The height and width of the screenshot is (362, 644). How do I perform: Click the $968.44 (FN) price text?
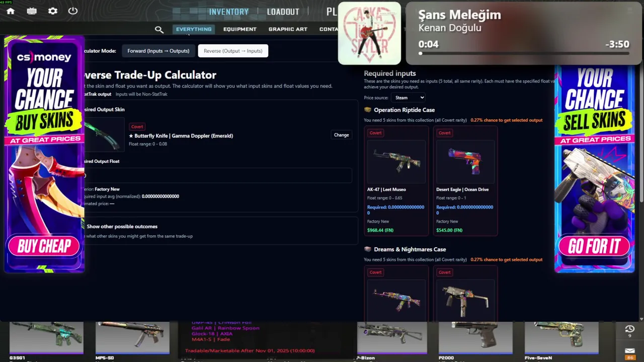tap(380, 230)
